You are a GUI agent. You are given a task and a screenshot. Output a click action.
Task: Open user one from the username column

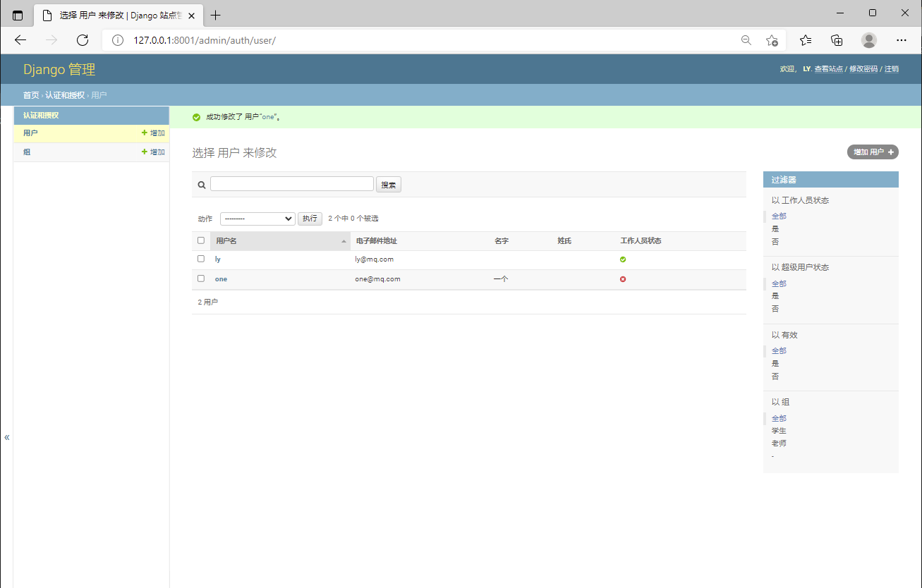[221, 279]
